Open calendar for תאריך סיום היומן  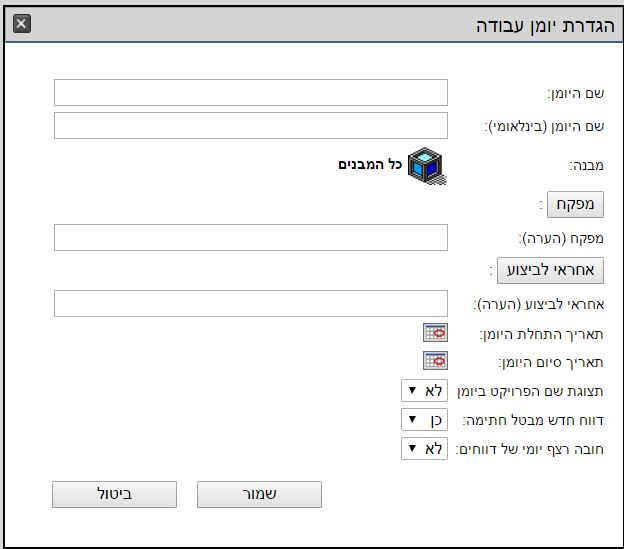pos(435,361)
